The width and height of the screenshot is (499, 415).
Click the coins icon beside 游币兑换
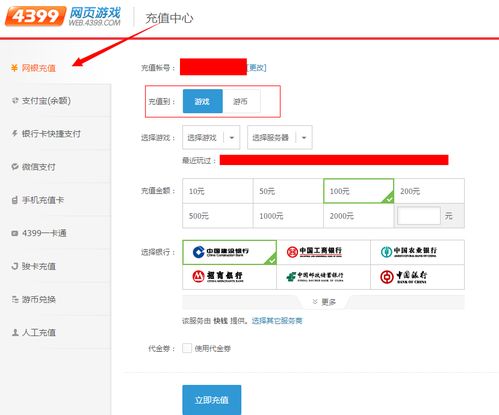click(x=15, y=299)
